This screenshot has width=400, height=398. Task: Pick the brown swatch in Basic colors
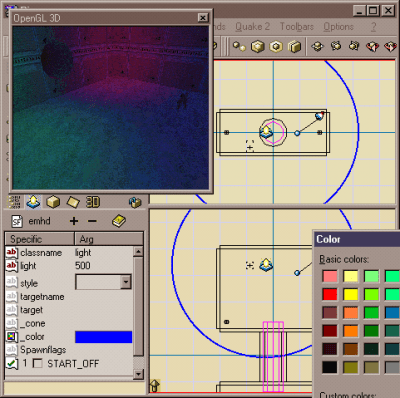[350, 349]
